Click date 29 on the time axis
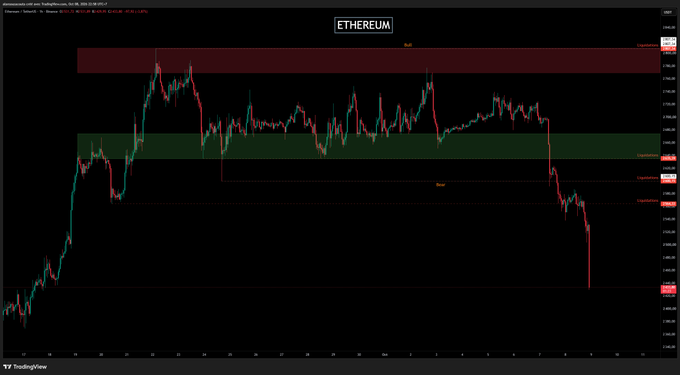 point(333,355)
